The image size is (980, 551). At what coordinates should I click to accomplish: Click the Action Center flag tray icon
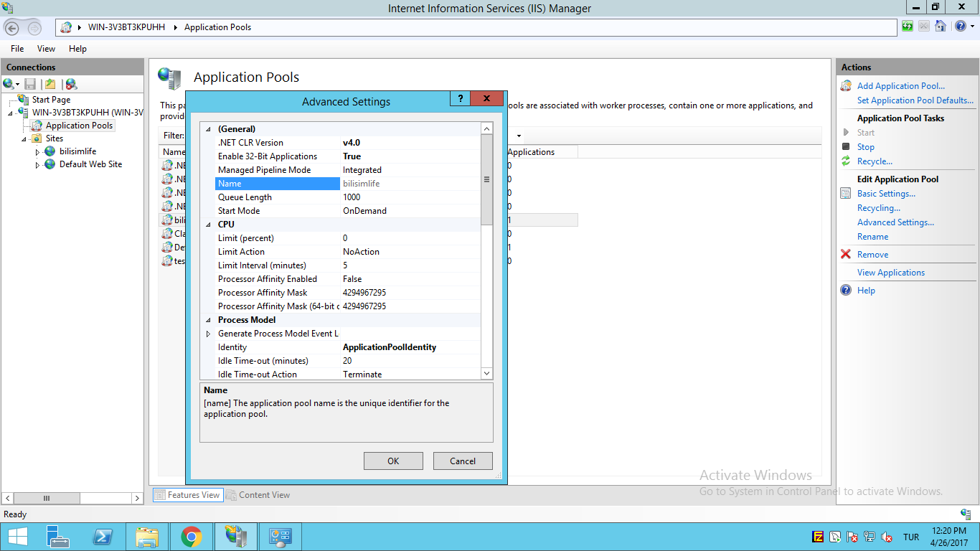point(852,537)
